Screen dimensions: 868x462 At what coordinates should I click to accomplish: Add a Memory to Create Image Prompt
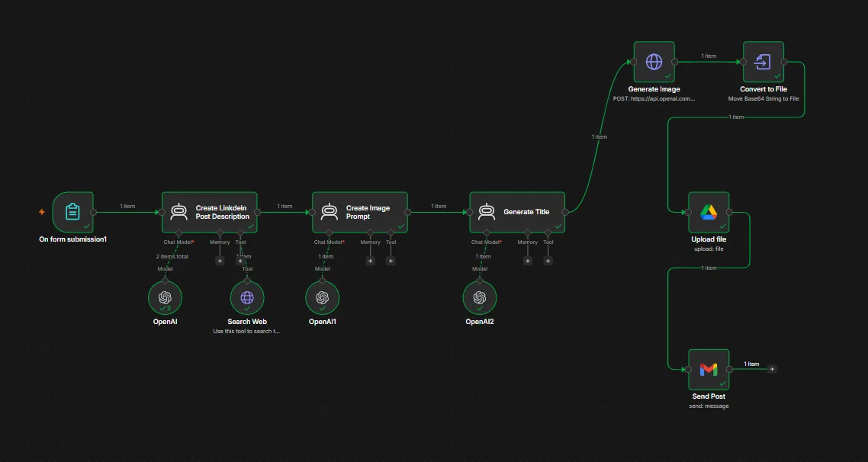click(x=371, y=261)
